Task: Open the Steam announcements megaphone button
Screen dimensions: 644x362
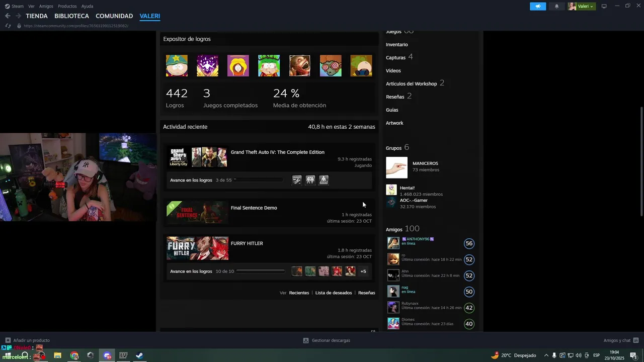Action: [x=538, y=6]
